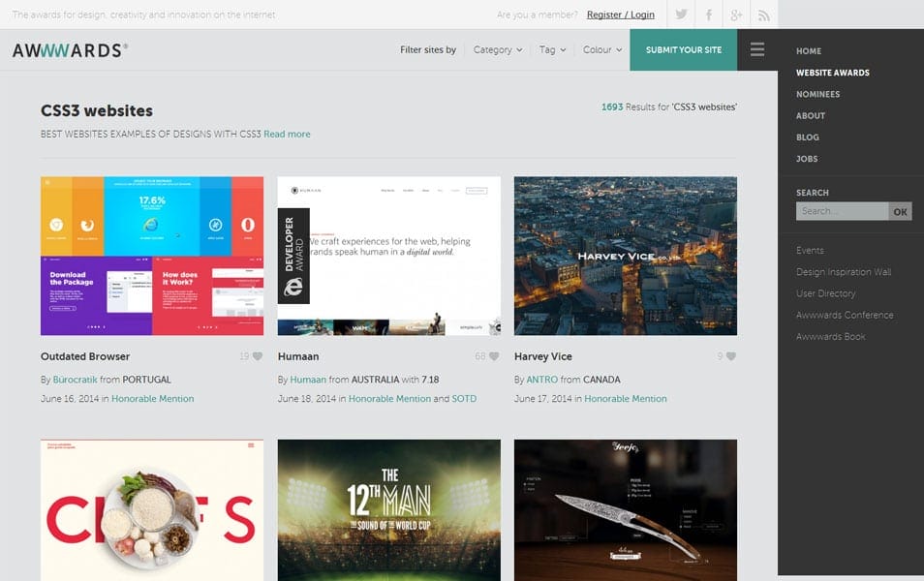Screen dimensions: 924x581
Task: Open Nominees in side menu
Action: [x=817, y=94]
